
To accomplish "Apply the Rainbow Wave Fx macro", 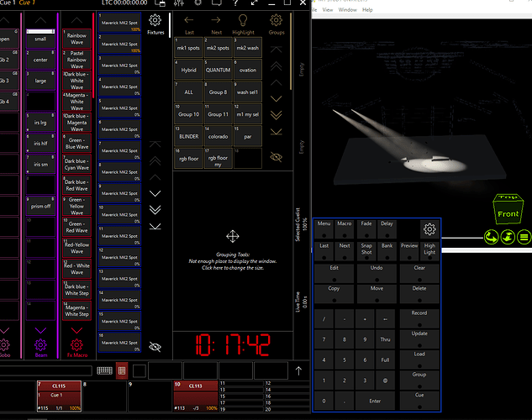I will [76, 39].
